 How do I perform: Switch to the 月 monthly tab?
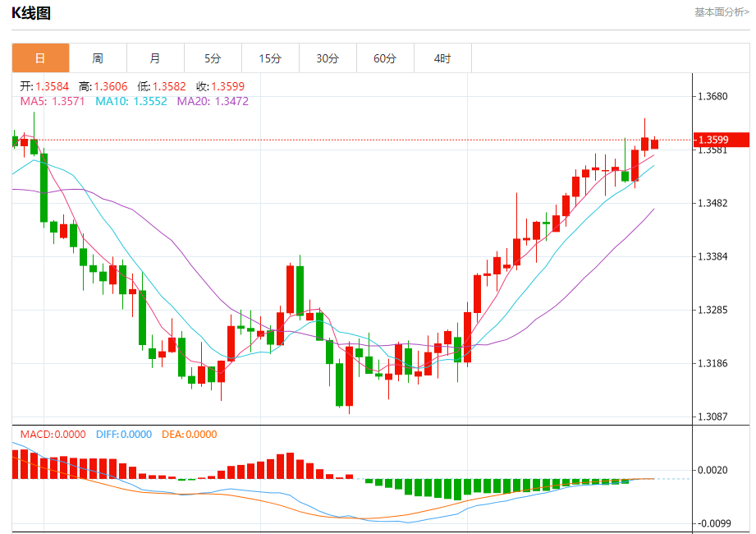[x=155, y=58]
